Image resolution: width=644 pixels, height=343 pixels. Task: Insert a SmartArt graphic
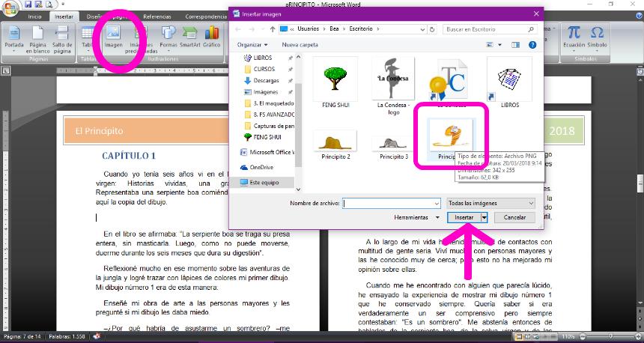coord(189,37)
